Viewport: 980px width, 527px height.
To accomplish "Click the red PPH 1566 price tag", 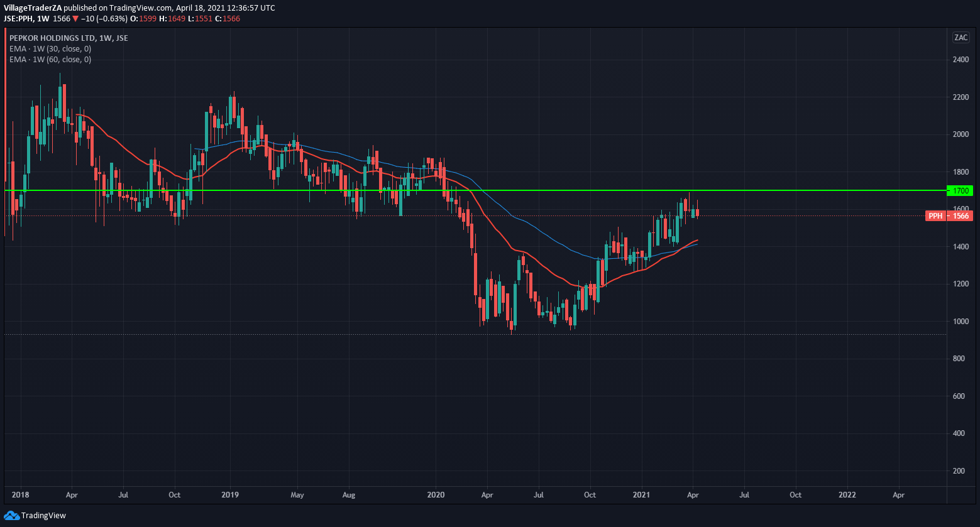I will click(x=949, y=216).
